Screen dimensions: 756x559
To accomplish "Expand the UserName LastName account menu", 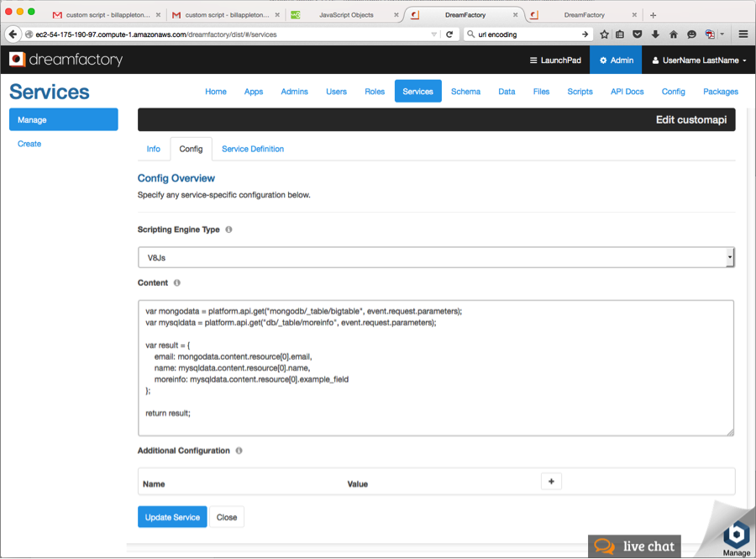I will [x=699, y=61].
